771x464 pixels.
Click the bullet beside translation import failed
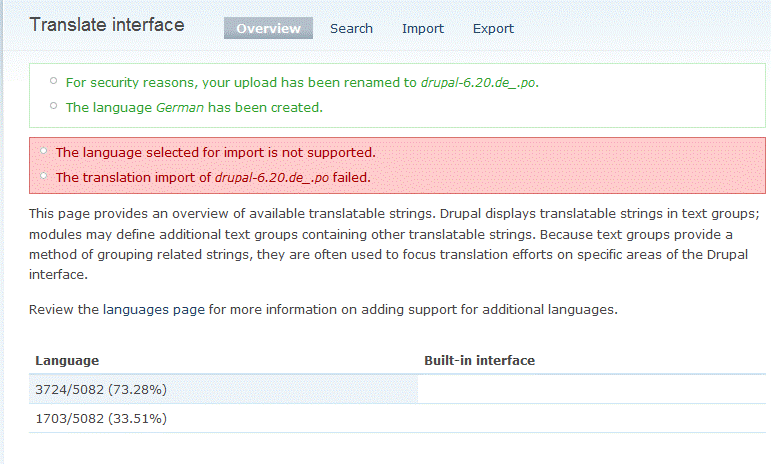pyautogui.click(x=44, y=176)
